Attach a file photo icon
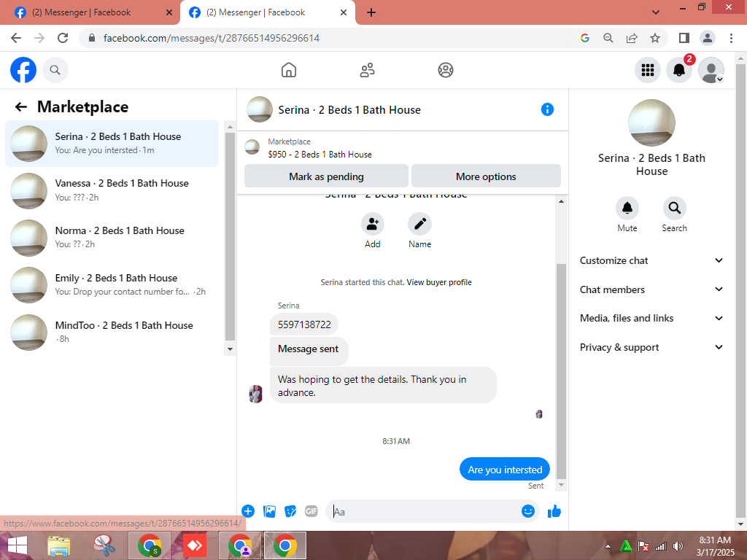Screen dimensions: 747x560 [269, 511]
